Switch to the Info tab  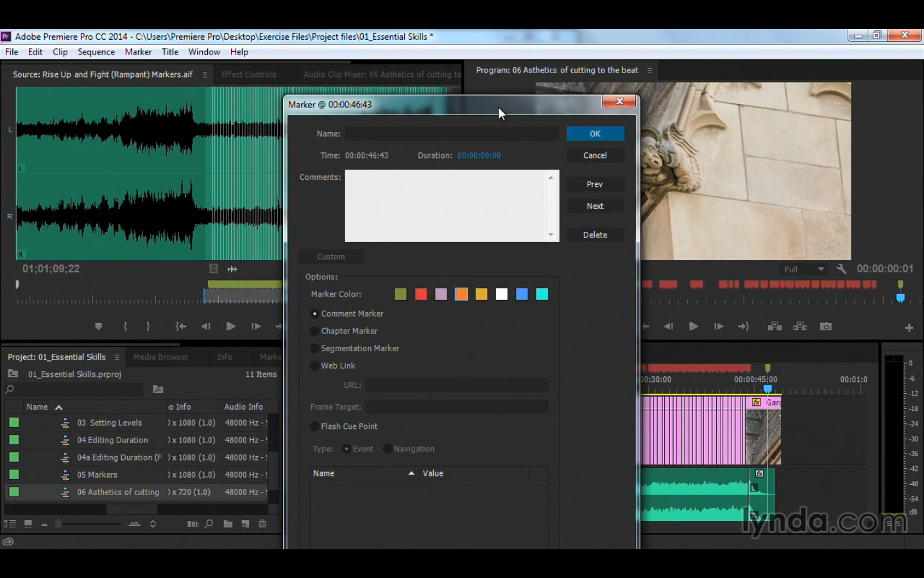[x=225, y=357]
